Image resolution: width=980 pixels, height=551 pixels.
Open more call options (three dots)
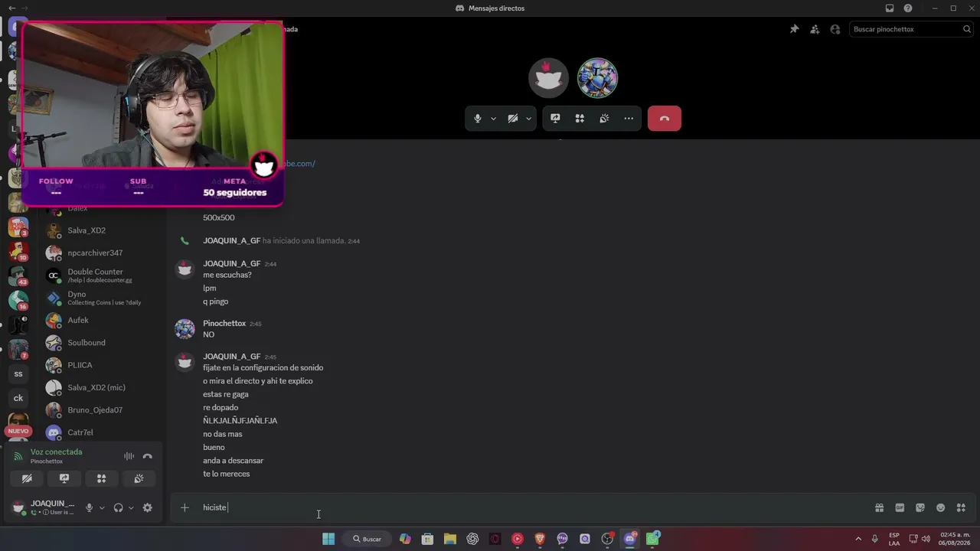pos(629,119)
